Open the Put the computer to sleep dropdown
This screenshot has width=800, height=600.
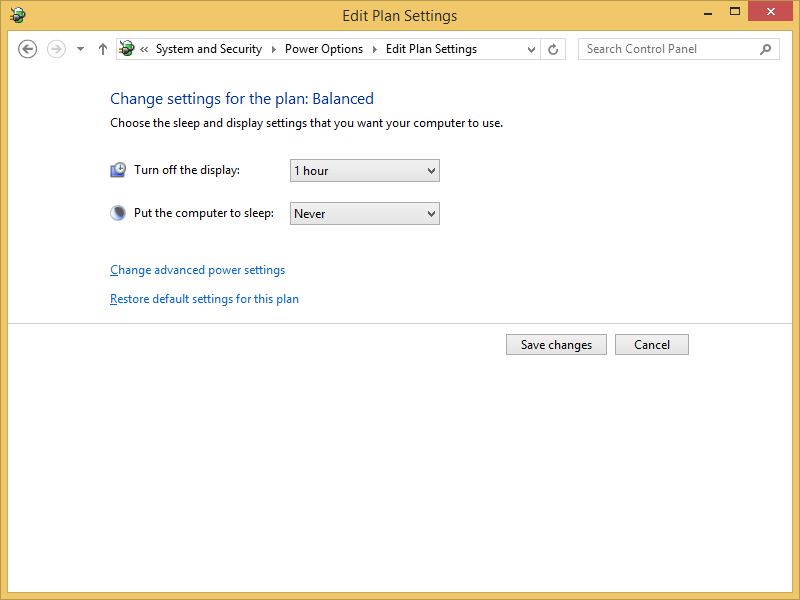[365, 213]
